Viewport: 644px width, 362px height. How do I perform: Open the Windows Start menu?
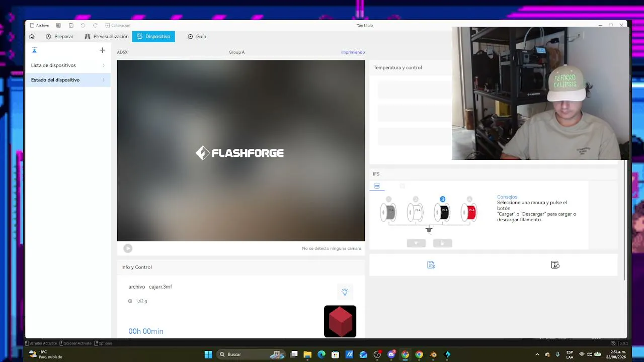click(208, 354)
